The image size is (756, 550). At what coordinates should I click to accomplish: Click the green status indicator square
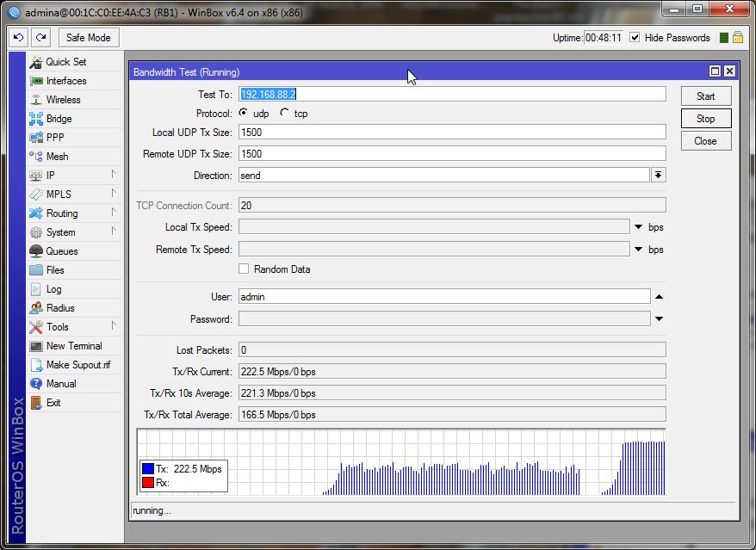pos(723,38)
